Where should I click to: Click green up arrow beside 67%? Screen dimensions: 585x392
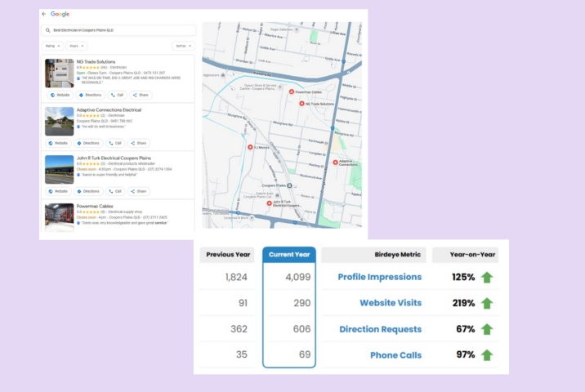click(486, 329)
